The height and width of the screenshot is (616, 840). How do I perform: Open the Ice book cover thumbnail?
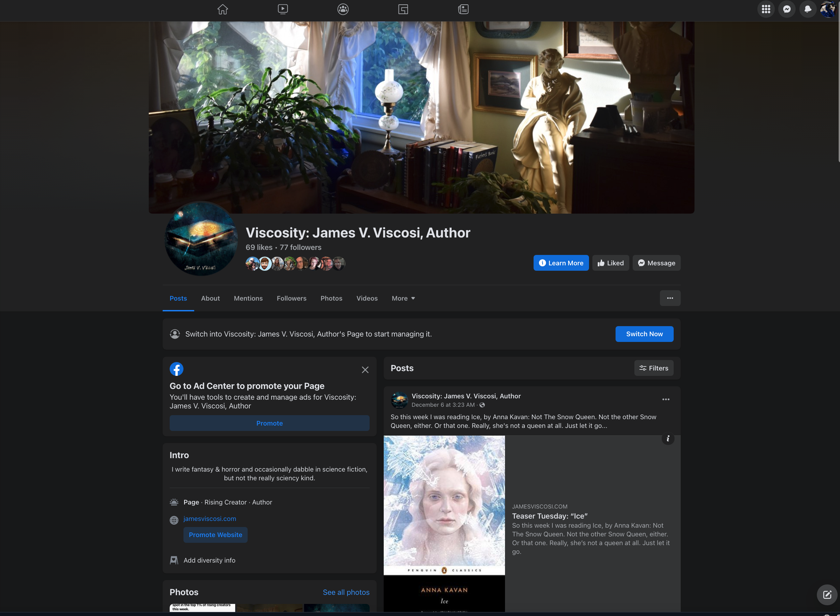tap(444, 522)
